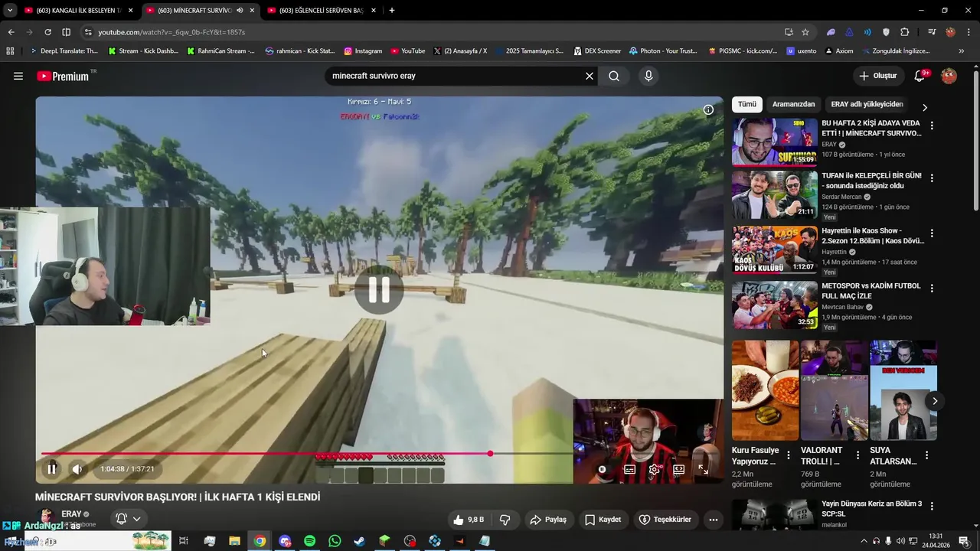Show more filter chips with arrow
Image resolution: width=980 pixels, height=551 pixels.
(924, 107)
